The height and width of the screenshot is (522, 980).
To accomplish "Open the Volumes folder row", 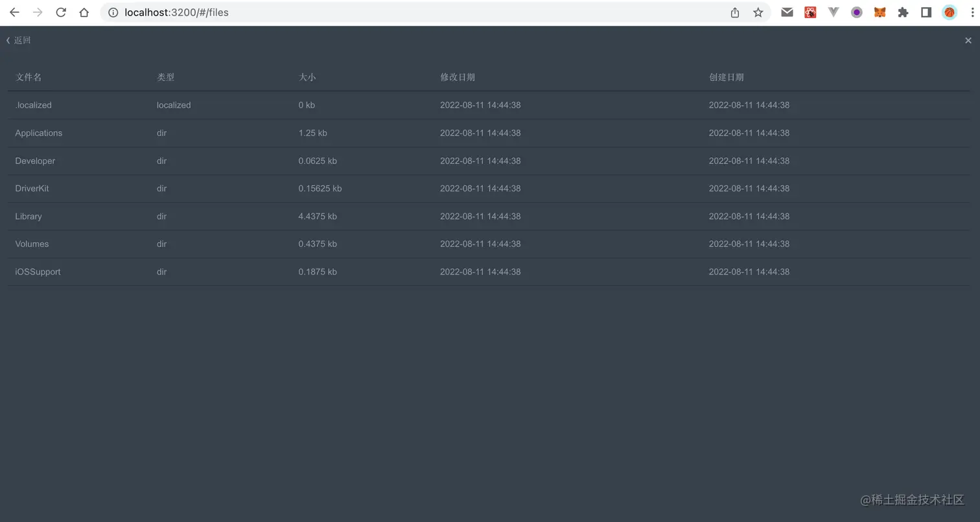I will (x=489, y=244).
